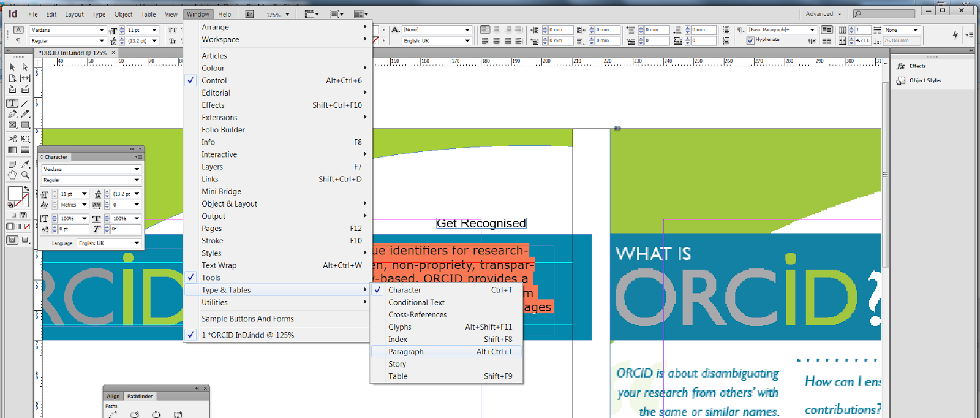This screenshot has width=980, height=418.
Task: Open the Text Wrap menu entry
Action: tap(277, 265)
